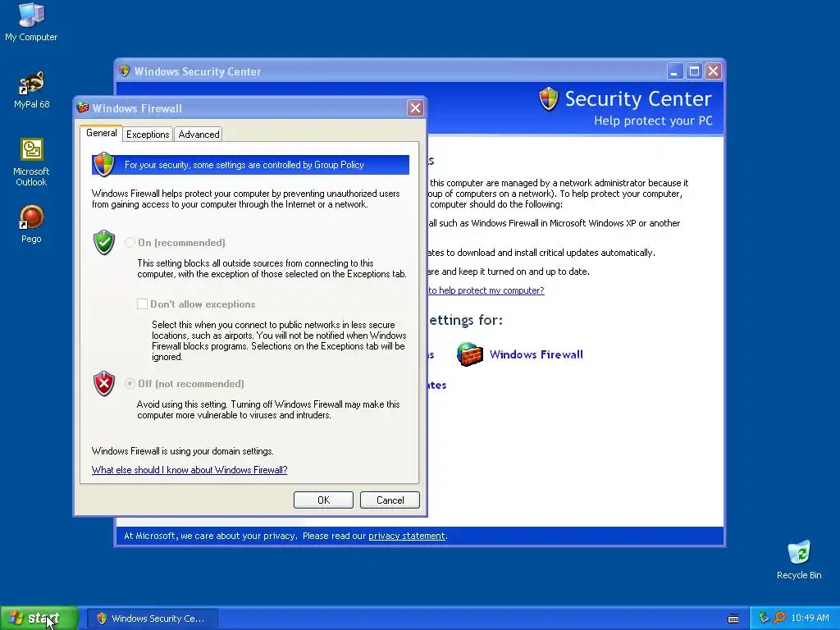Click the Security Center shield logo

(549, 99)
